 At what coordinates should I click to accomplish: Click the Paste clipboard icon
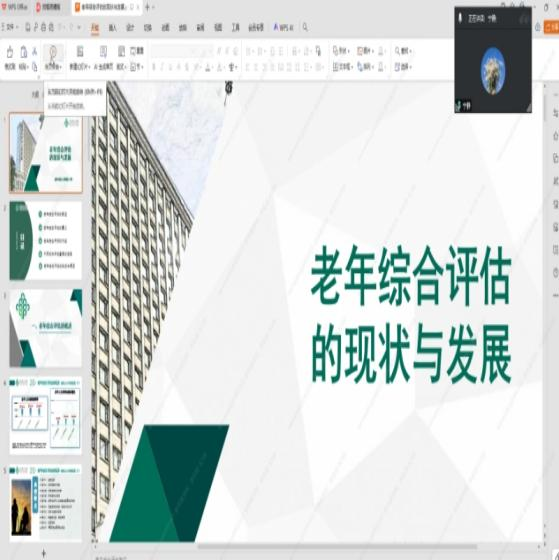coord(23,52)
